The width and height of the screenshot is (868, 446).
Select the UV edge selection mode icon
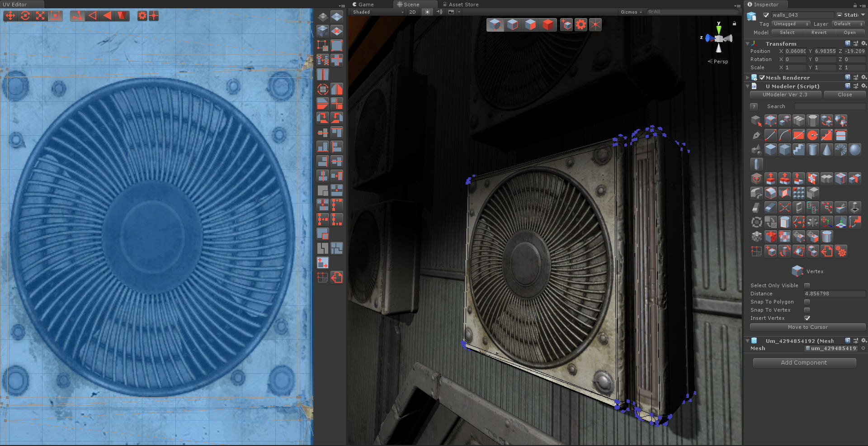coord(93,16)
